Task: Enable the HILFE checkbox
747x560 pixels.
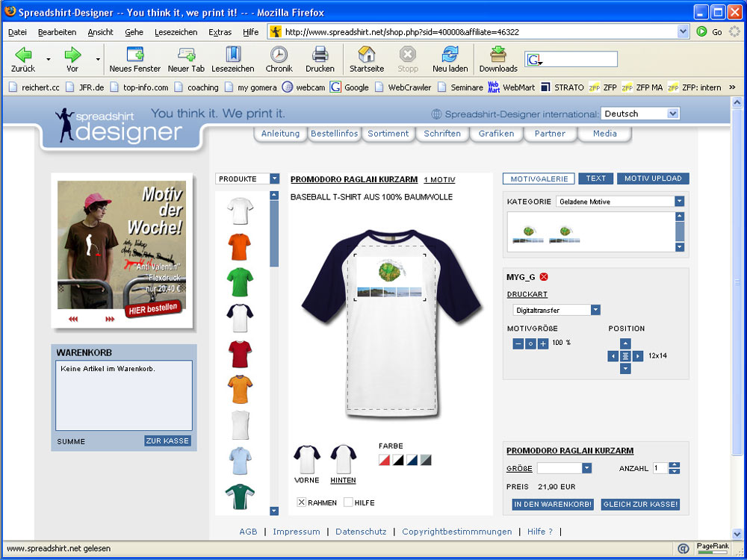Action: (349, 502)
